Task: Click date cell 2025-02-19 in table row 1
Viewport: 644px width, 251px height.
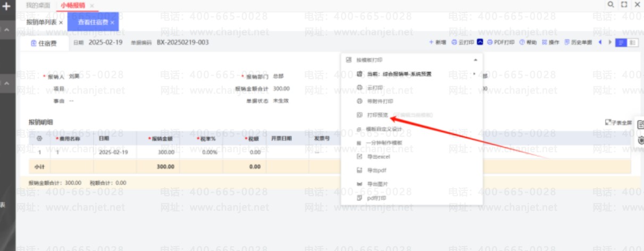Action: tap(114, 152)
